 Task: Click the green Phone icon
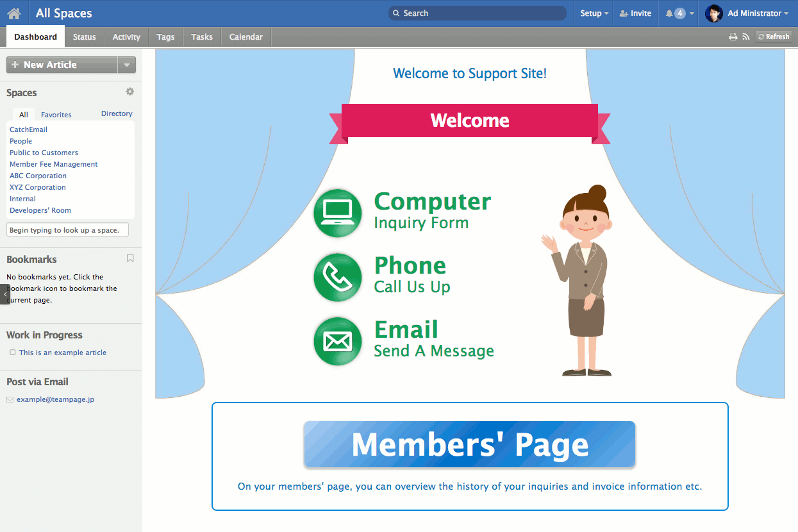point(338,277)
